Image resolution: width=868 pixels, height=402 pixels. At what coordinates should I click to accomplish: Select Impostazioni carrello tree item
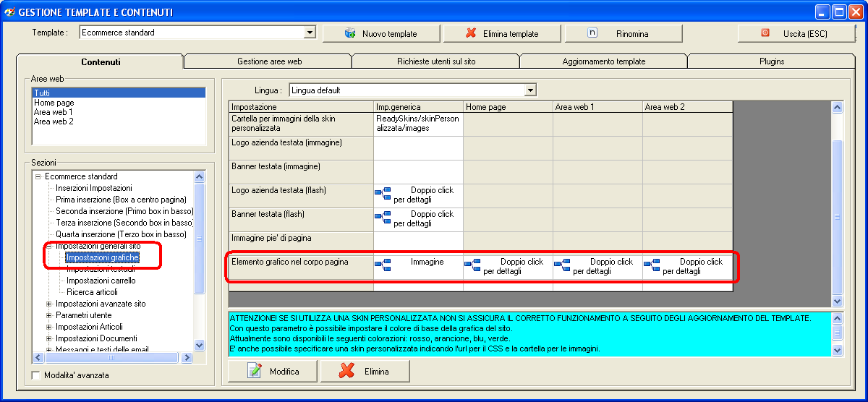(101, 281)
